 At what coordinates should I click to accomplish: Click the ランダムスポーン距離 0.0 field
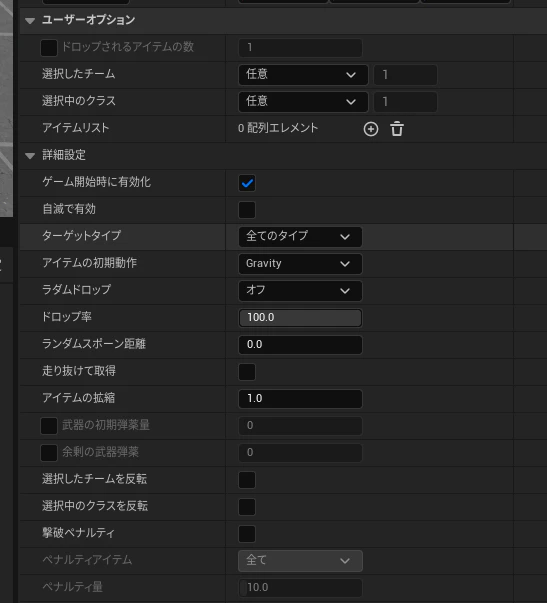pyautogui.click(x=300, y=345)
